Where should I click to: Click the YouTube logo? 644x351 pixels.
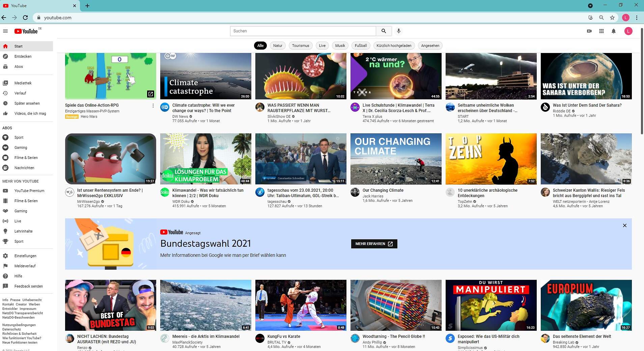click(x=26, y=31)
